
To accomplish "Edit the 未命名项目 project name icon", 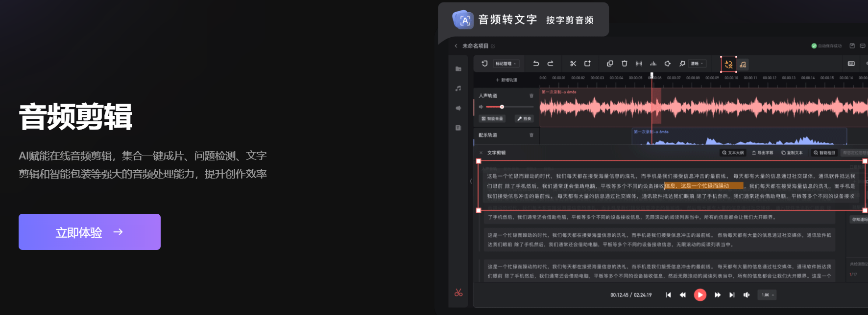I will 493,46.
